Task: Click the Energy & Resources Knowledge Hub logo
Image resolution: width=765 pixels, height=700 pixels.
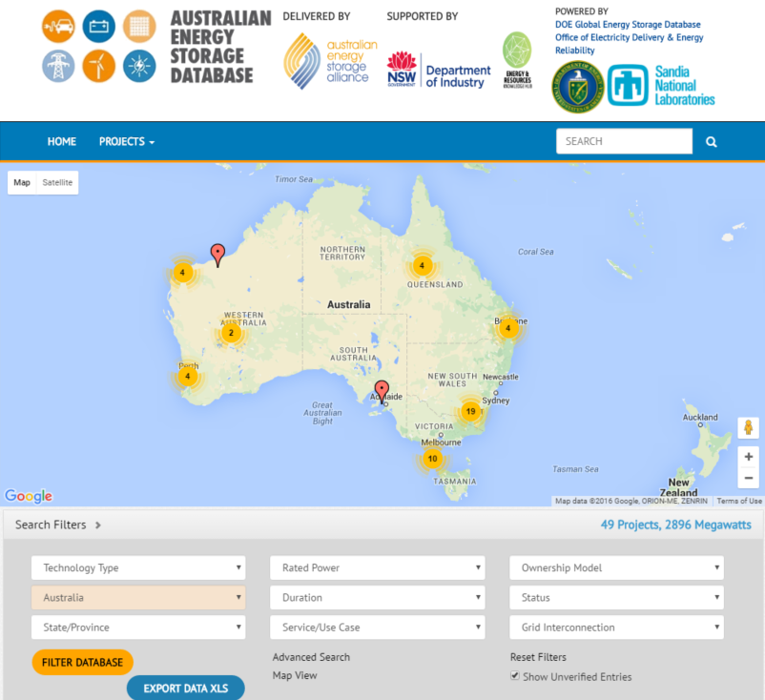Action: coord(517,60)
